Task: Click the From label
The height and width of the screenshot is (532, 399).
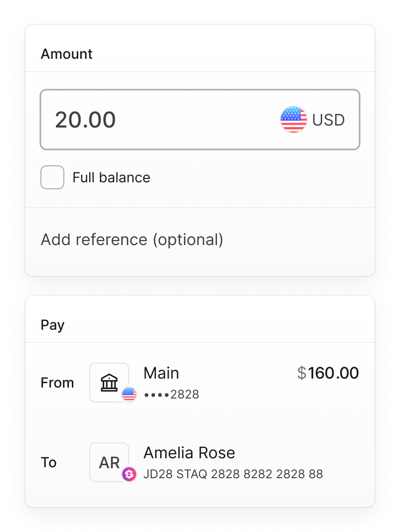Action: [x=57, y=383]
